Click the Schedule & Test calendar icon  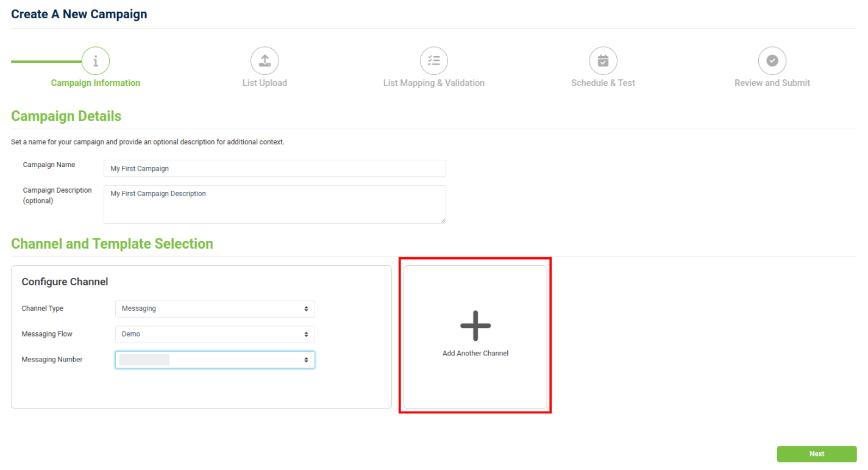(x=603, y=61)
